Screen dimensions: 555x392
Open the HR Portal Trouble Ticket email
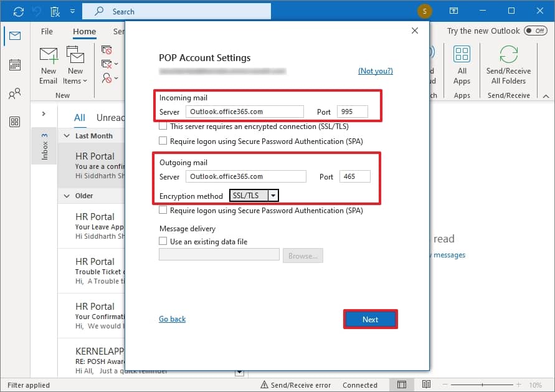92,271
